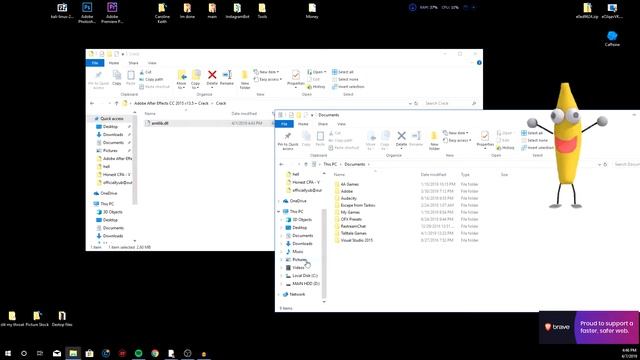Screen dimensions: 640x360
Task: Open Easy access dropdown in Crack window
Action: click(268, 79)
